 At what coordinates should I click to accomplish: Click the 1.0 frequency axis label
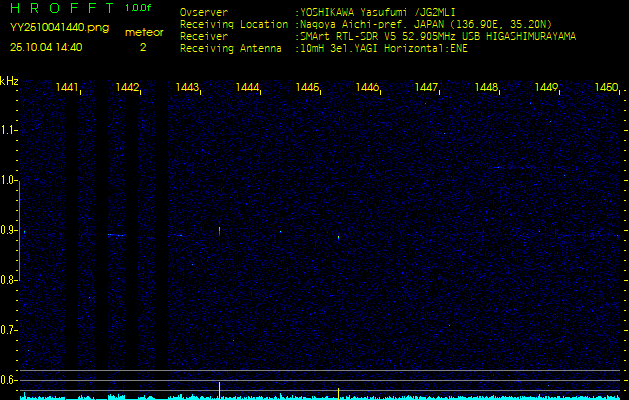(x=7, y=181)
